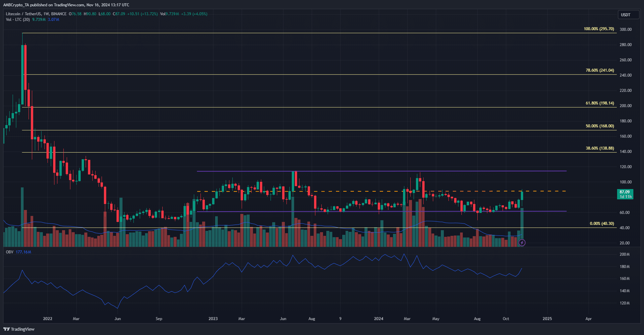Click the 200M OBV axis label

click(624, 254)
